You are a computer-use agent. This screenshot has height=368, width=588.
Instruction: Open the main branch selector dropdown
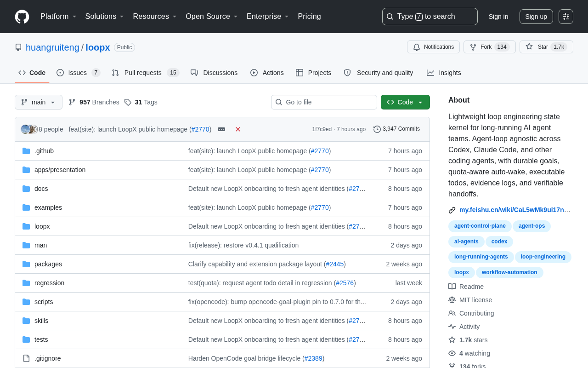coord(39,102)
